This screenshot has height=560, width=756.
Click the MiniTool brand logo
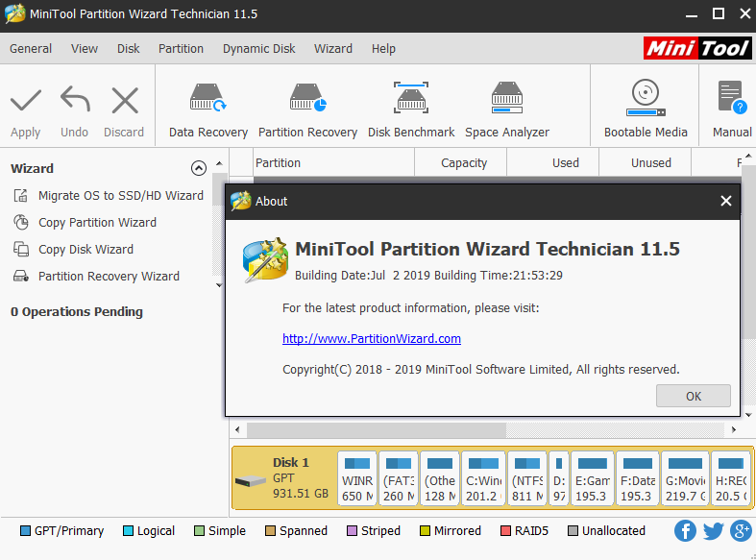(697, 49)
